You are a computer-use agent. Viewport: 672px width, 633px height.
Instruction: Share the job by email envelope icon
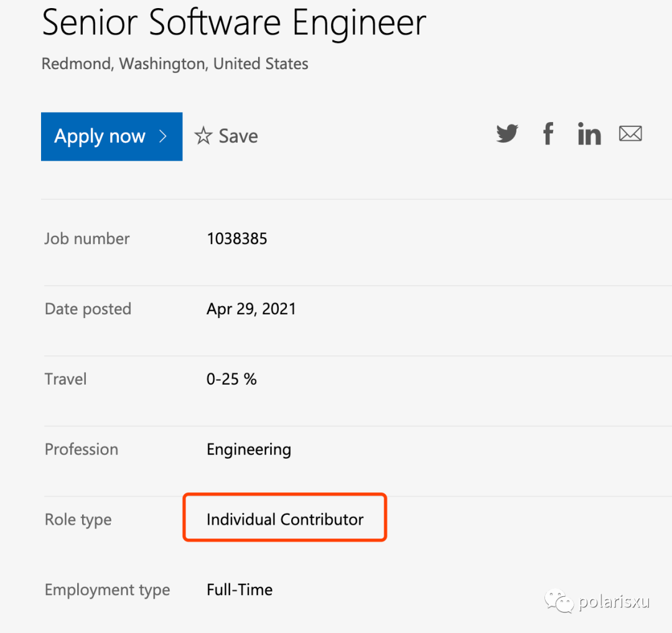pos(630,133)
